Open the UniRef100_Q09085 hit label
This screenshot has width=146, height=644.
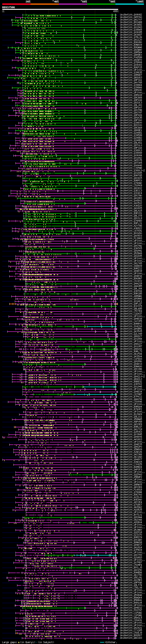(x=131, y=32)
